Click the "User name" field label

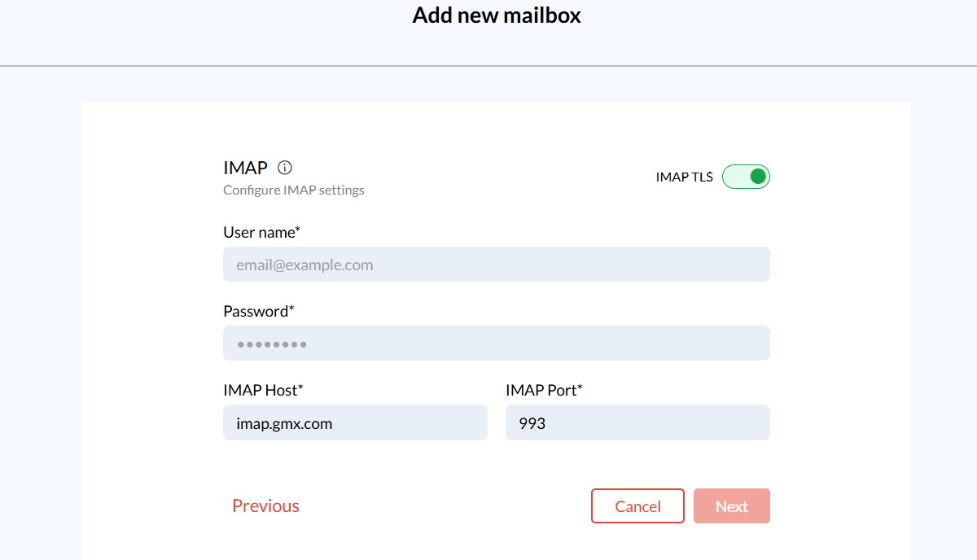tap(258, 233)
